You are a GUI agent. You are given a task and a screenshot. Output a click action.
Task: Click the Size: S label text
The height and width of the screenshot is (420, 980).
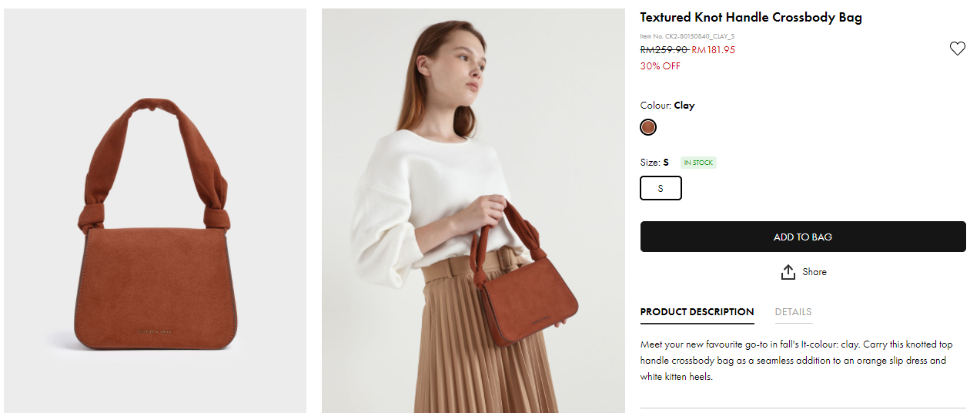coord(654,163)
